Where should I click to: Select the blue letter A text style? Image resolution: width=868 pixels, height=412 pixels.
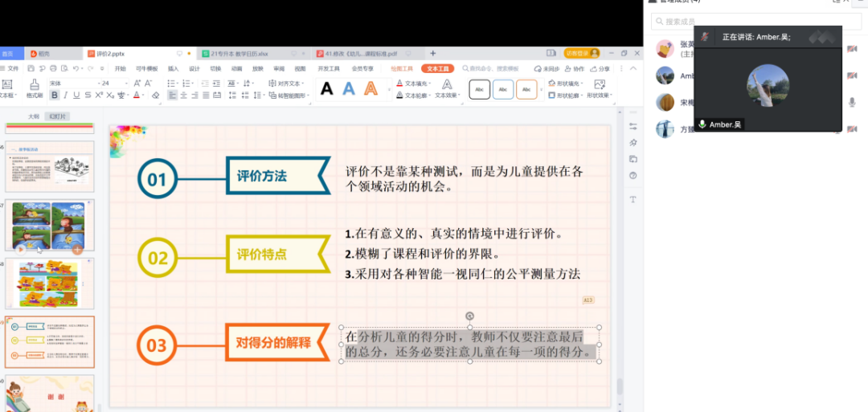tap(349, 88)
